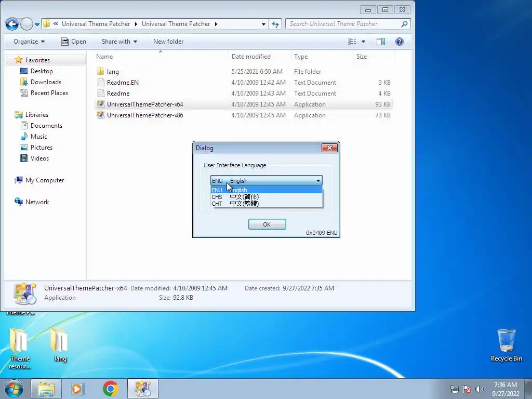Open the recent pages dropdown arrow
The image size is (532, 399).
point(37,24)
